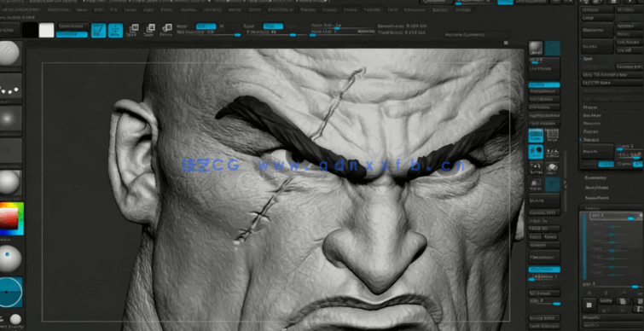Toggle the lower highlighted blue bar in right shelf

pyautogui.click(x=544, y=270)
